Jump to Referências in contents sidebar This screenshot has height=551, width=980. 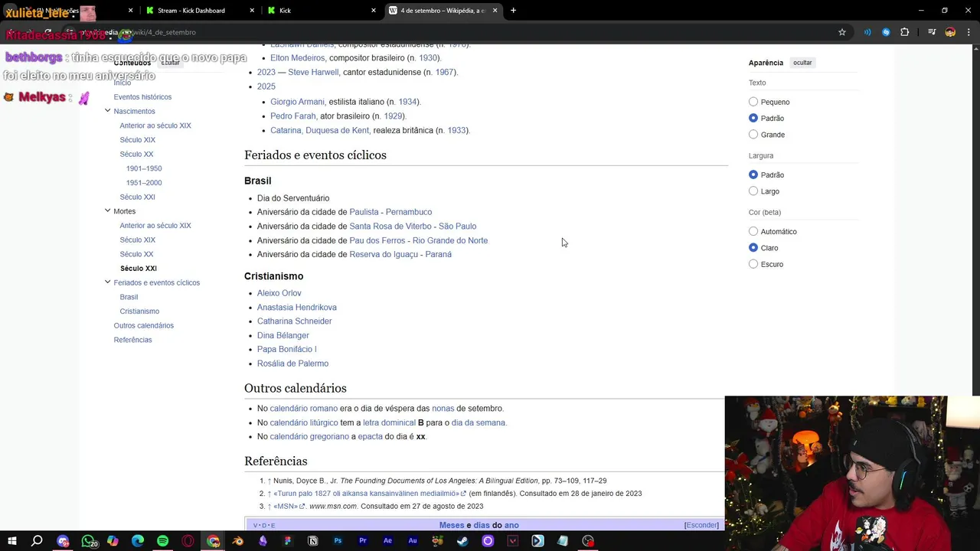(x=132, y=340)
